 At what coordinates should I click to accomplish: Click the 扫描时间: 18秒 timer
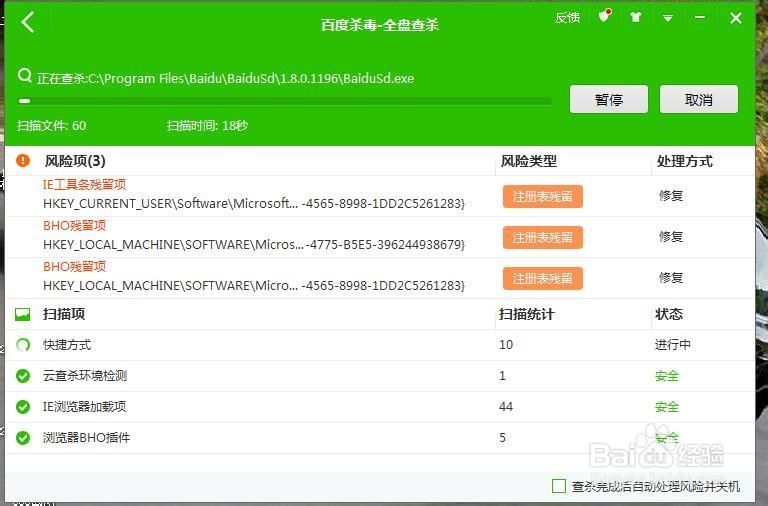[207, 126]
